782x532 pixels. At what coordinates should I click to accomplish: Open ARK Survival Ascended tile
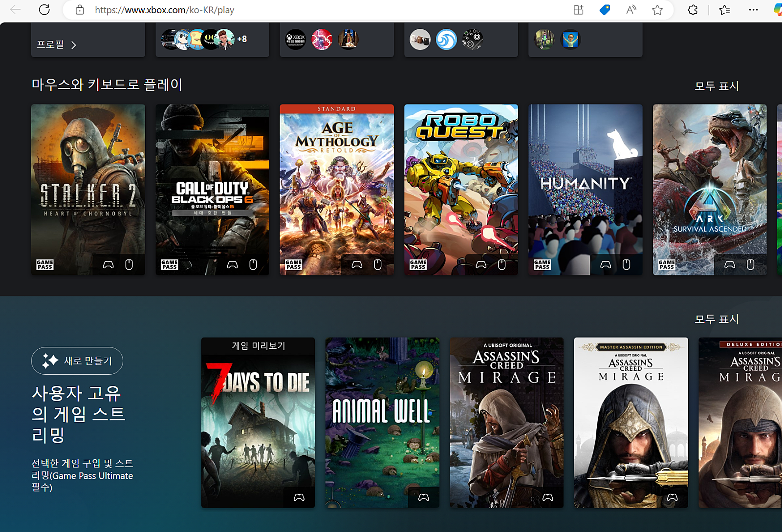(x=710, y=190)
